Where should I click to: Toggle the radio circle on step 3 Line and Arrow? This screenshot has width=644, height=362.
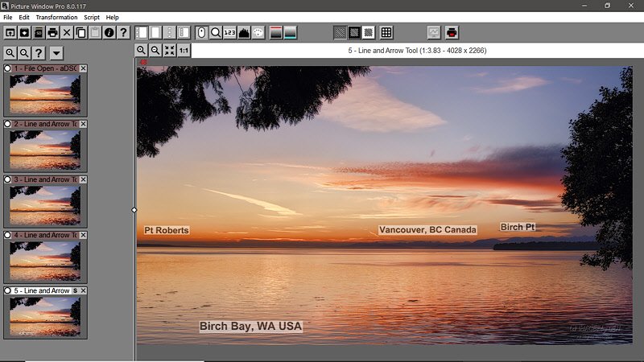[x=8, y=179]
